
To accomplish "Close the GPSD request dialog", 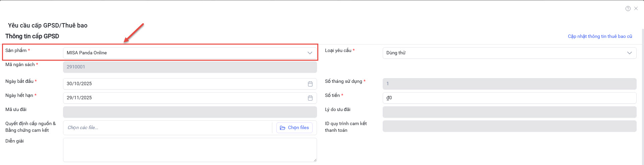I will (636, 8).
